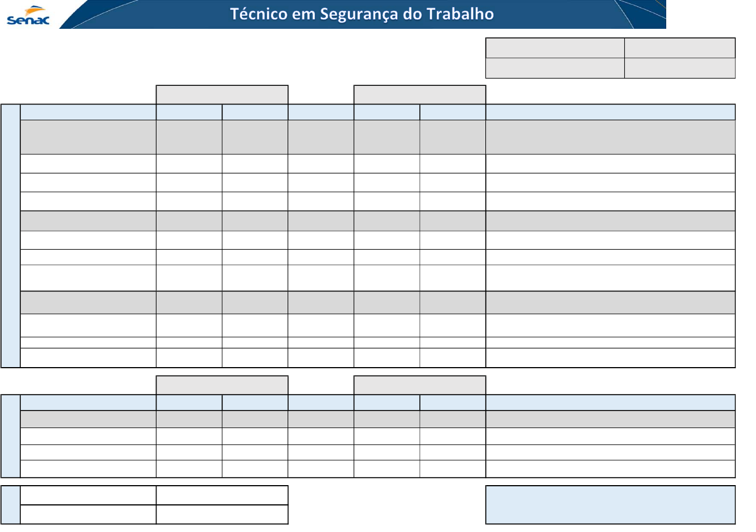Click the lower-right cell of the top-right gray box
This screenshot has width=756, height=532.
(680, 68)
